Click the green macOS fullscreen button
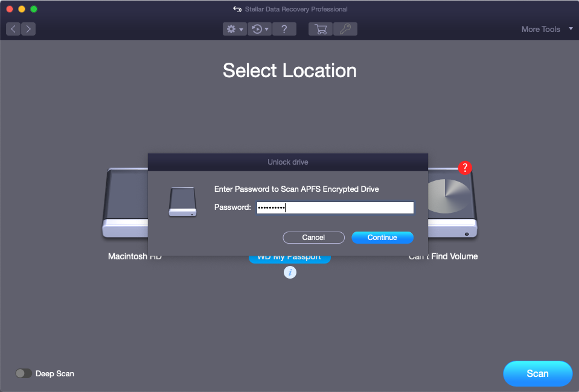This screenshot has height=392, width=579. (34, 9)
